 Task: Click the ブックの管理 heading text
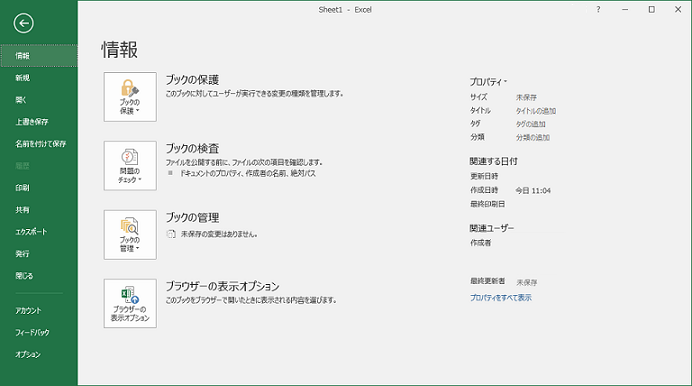point(192,217)
